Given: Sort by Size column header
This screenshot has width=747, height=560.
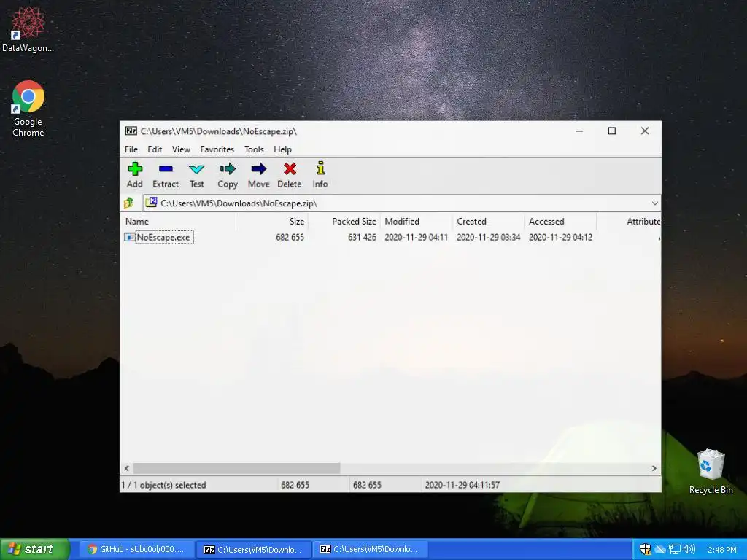Looking at the screenshot, I should (x=272, y=222).
